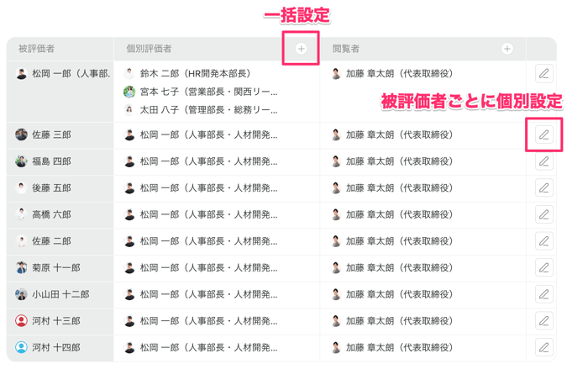The image size is (588, 369).
Task: Click edit pencil for 菊原 十一郎 row
Action: pos(543,268)
